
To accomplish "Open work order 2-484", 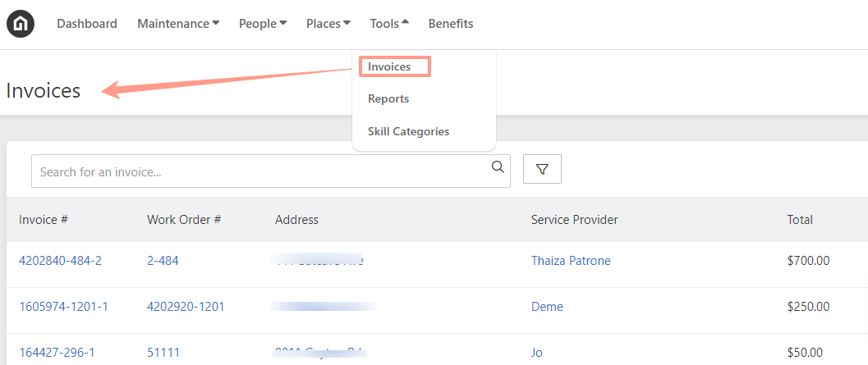I will 163,261.
